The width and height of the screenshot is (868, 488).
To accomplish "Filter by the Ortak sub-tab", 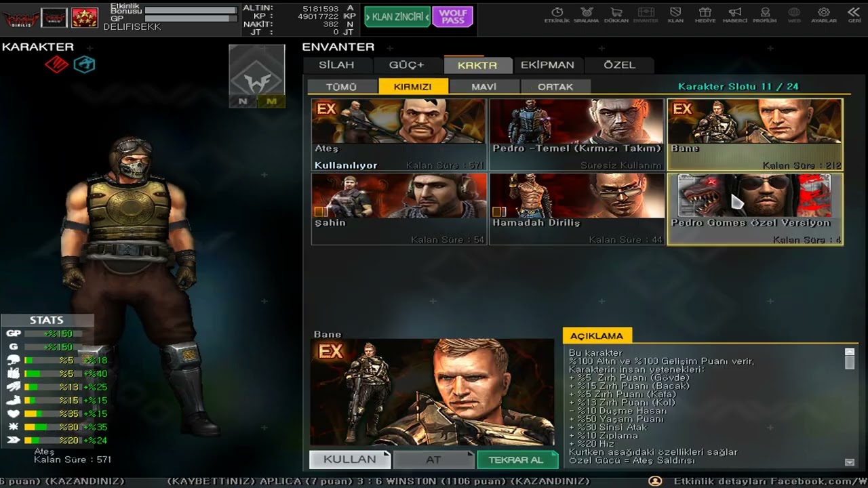I will pos(555,87).
